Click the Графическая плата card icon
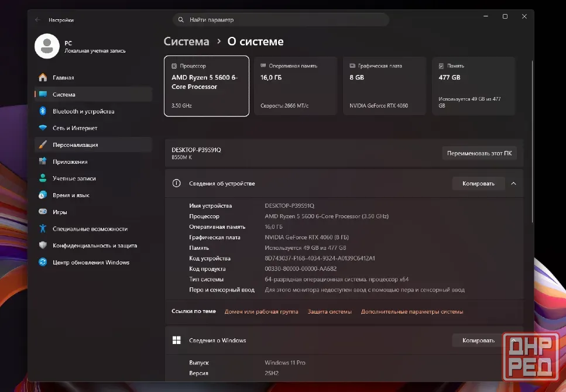The width and height of the screenshot is (566, 392). (352, 66)
